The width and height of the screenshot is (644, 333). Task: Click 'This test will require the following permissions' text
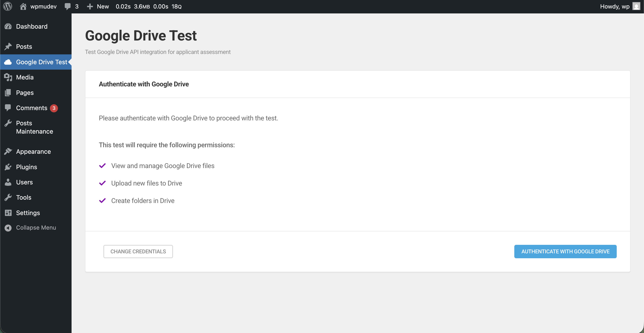coord(167,145)
